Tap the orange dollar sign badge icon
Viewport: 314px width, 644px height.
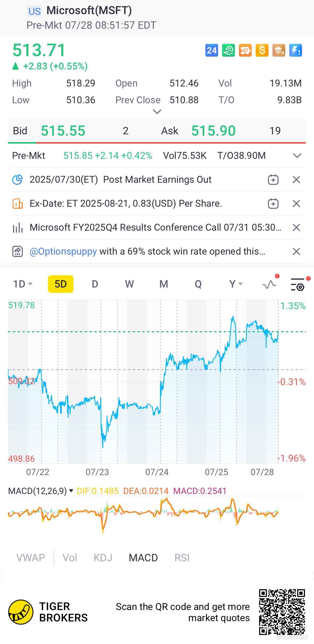[x=262, y=50]
